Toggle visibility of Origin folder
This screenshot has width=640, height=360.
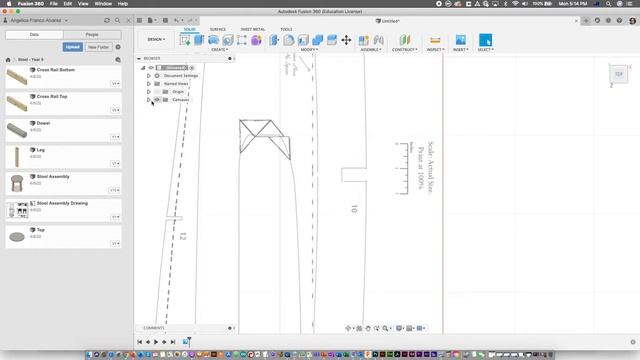tap(157, 92)
